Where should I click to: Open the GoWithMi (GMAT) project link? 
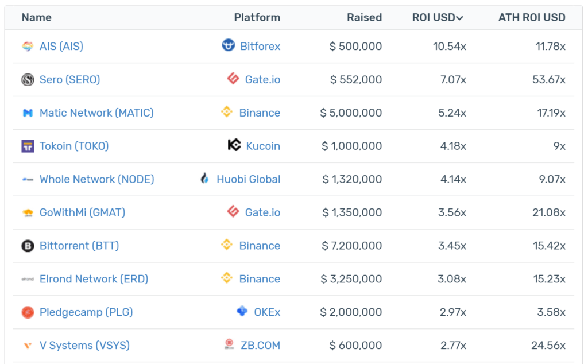click(x=83, y=212)
